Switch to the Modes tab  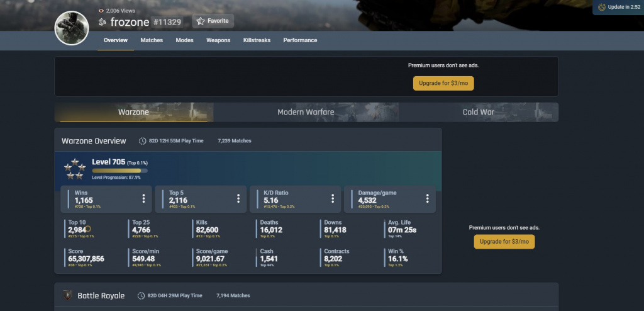(x=184, y=40)
